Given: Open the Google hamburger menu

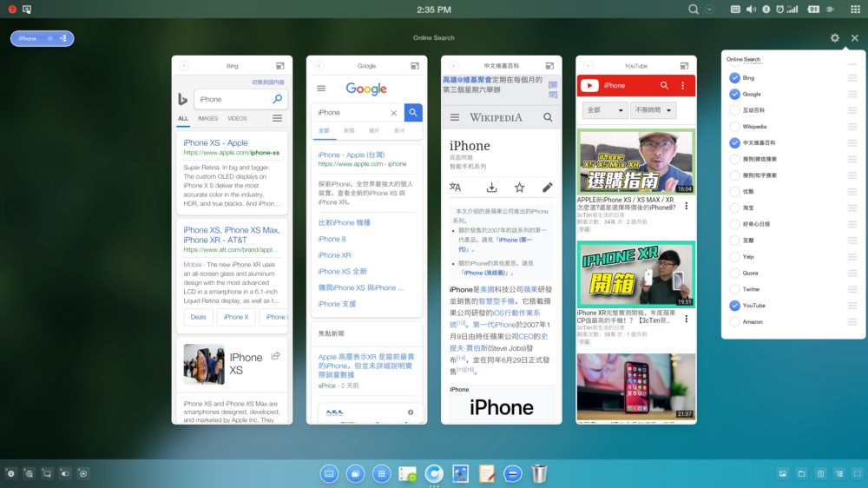Looking at the screenshot, I should tap(321, 89).
